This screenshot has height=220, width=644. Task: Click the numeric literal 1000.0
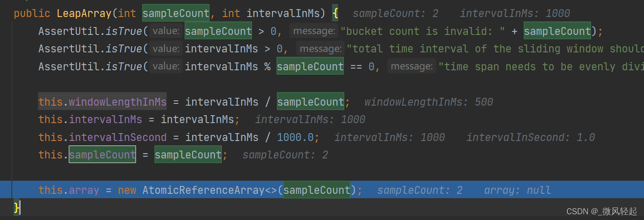295,137
